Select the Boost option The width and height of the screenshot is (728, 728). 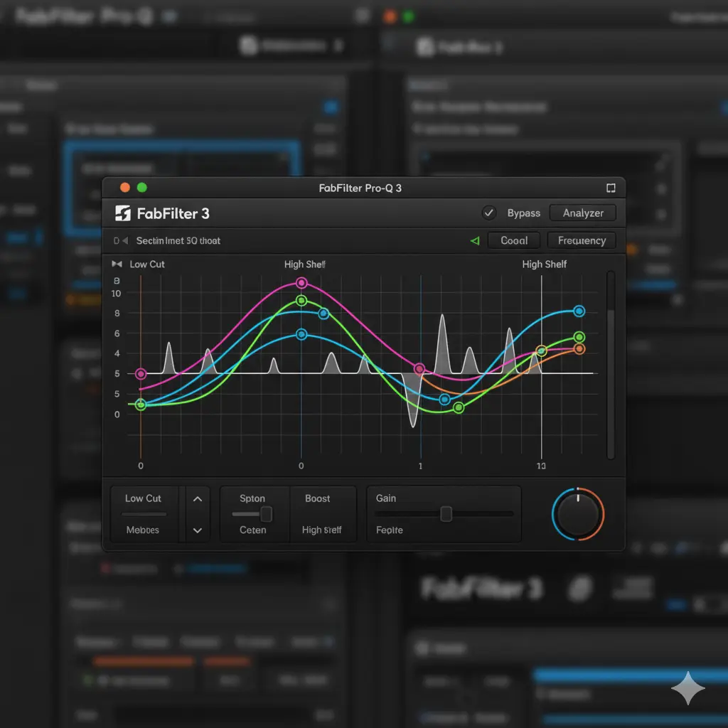click(317, 499)
